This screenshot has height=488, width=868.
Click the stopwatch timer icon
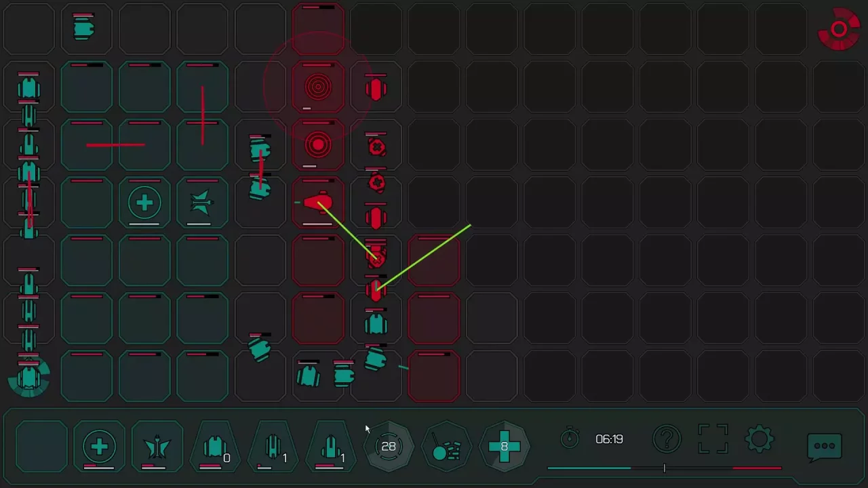point(570,439)
